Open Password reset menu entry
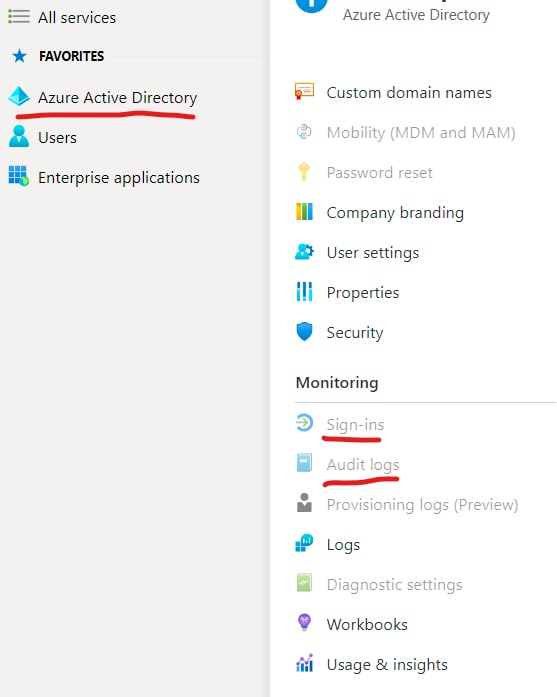Viewport: 557px width, 697px height. 379,172
